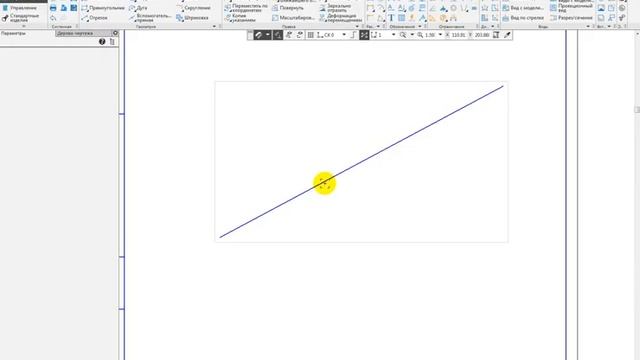Click the panel layout icon beside help
640x360 pixels.
click(x=112, y=42)
